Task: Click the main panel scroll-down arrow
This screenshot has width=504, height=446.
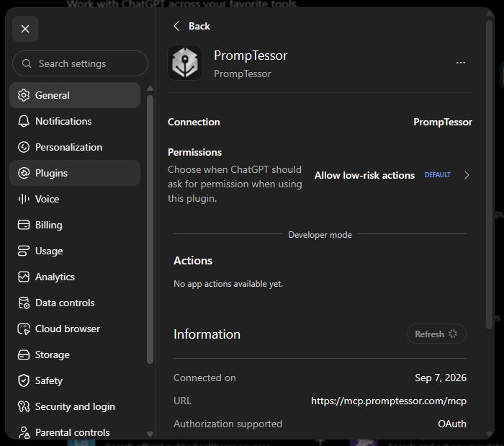Action: pyautogui.click(x=490, y=434)
